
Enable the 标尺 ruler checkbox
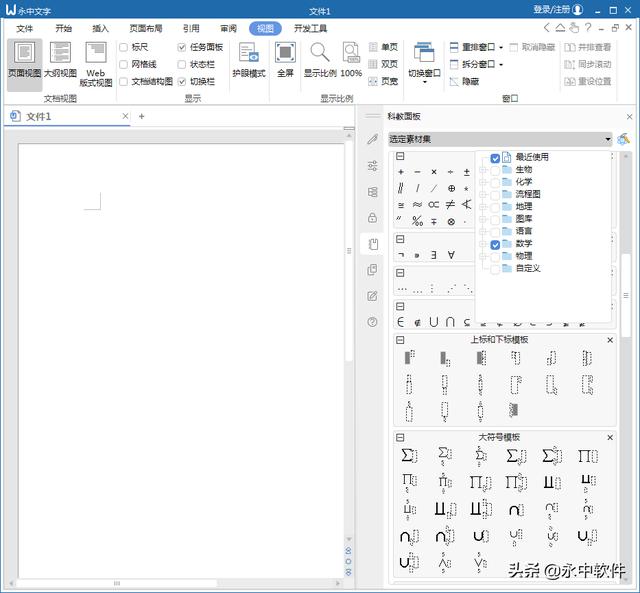[x=123, y=47]
